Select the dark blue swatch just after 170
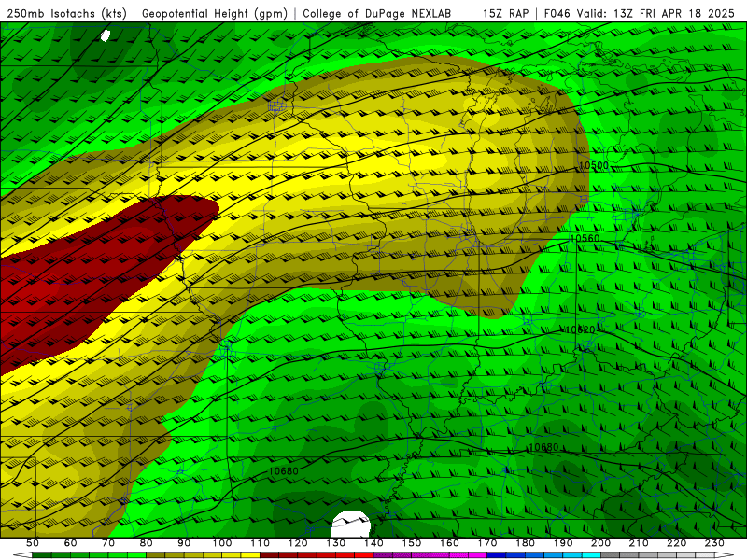The image size is (747, 560). [497, 555]
